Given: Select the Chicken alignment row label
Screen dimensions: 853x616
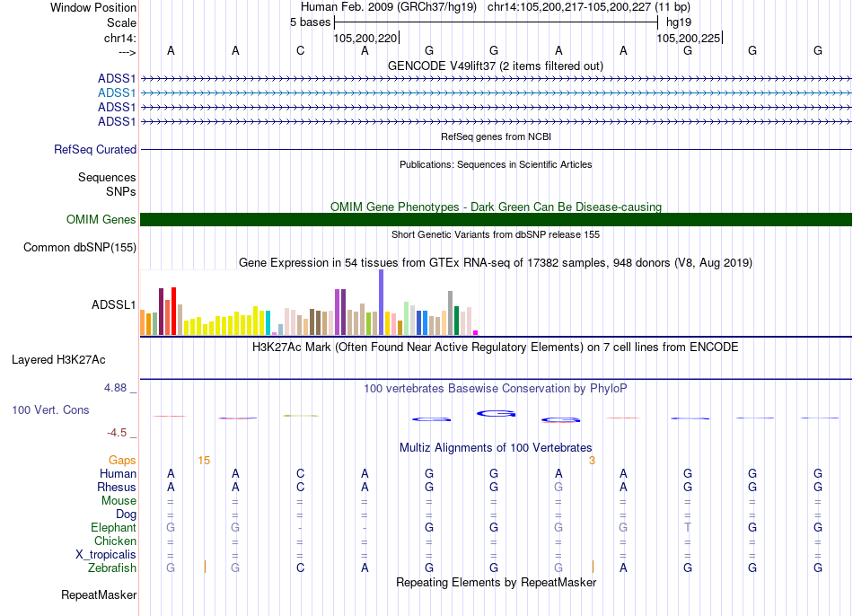Looking at the screenshot, I should 115,541.
